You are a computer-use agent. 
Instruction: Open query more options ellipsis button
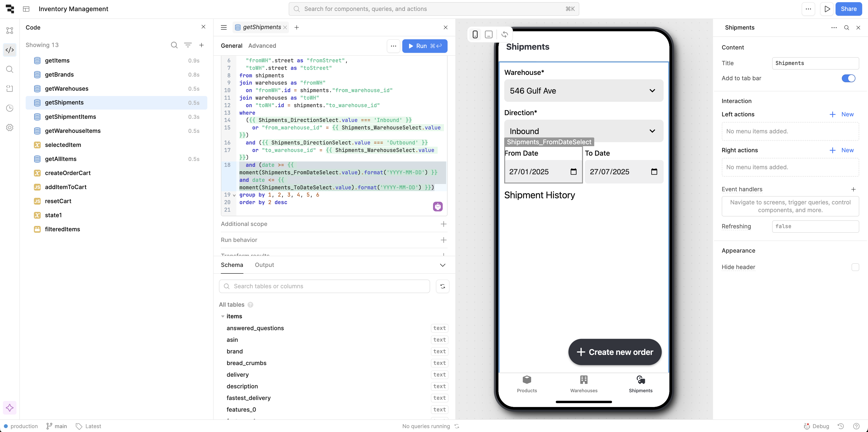click(393, 46)
